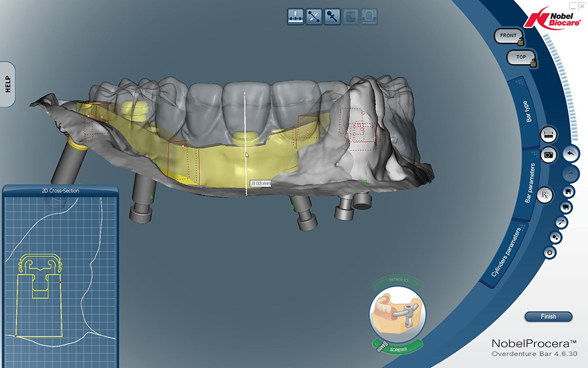Click the lift bar upward tool icon

[295, 16]
